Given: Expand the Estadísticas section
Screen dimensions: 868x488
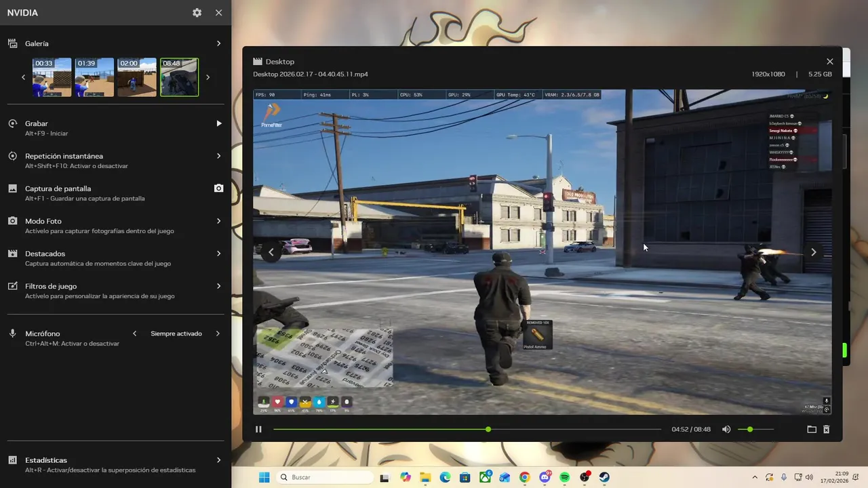Looking at the screenshot, I should (218, 460).
